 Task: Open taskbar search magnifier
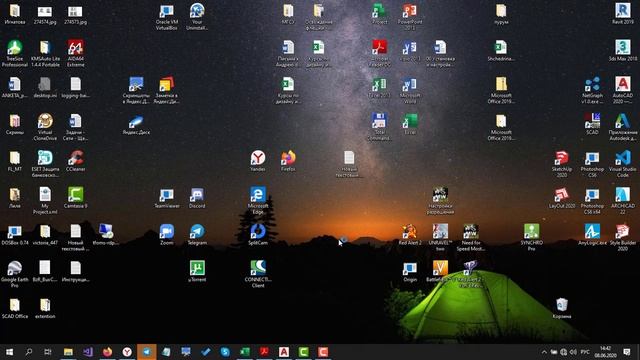(x=29, y=352)
